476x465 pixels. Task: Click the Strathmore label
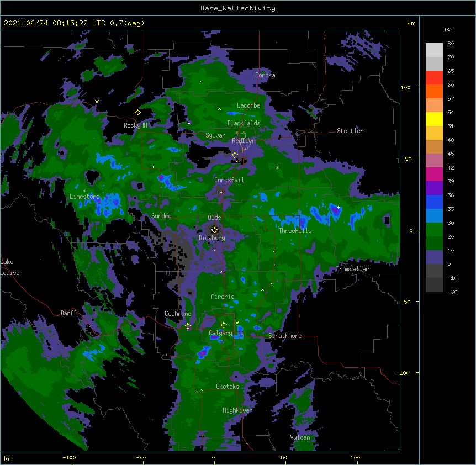tap(285, 336)
